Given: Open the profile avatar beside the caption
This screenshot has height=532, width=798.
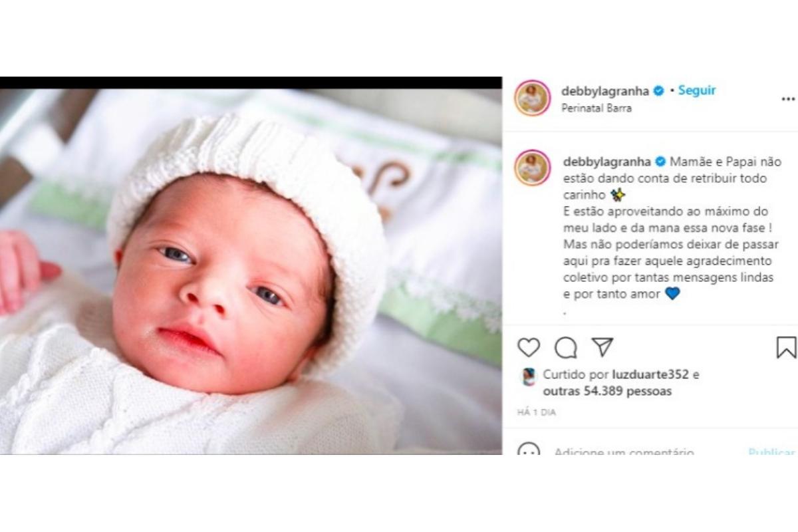Looking at the screenshot, I should (532, 168).
